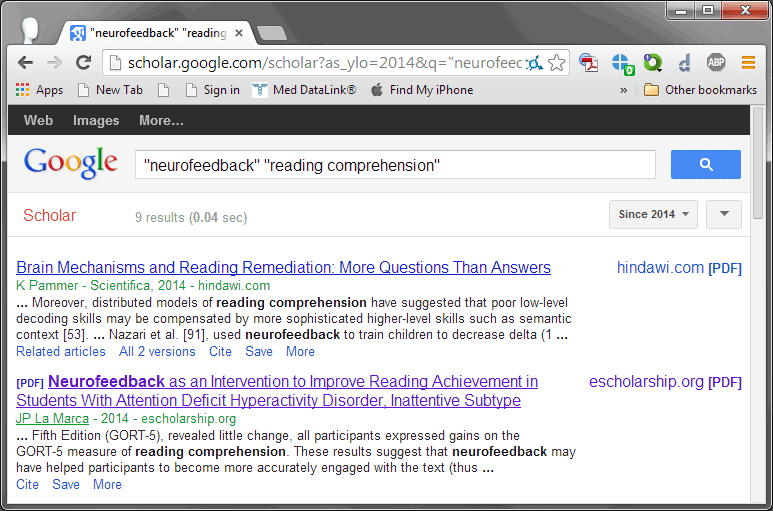Click More under the La Marca article

pyautogui.click(x=107, y=484)
